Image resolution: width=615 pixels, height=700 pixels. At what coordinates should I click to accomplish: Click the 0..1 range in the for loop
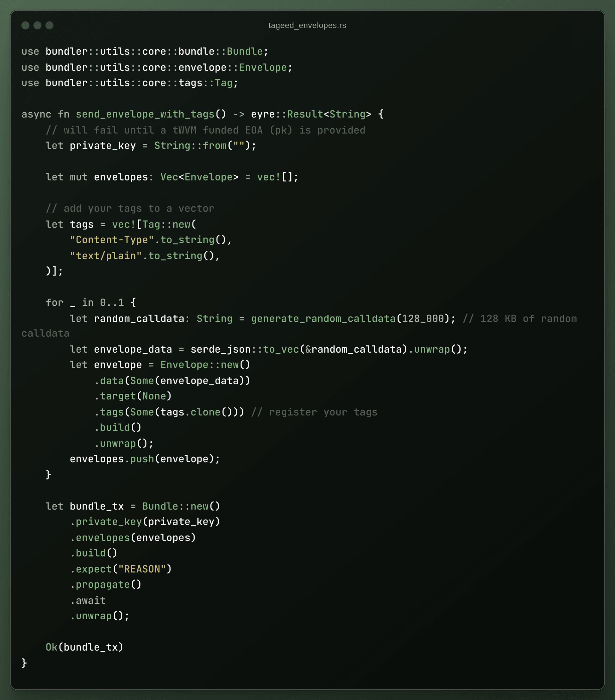pos(112,302)
